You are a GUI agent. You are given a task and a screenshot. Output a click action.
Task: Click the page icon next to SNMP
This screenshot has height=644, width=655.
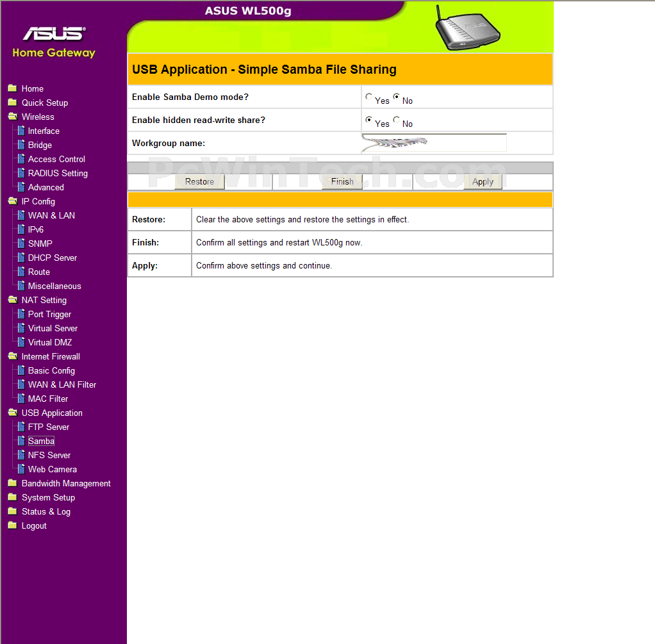point(21,244)
